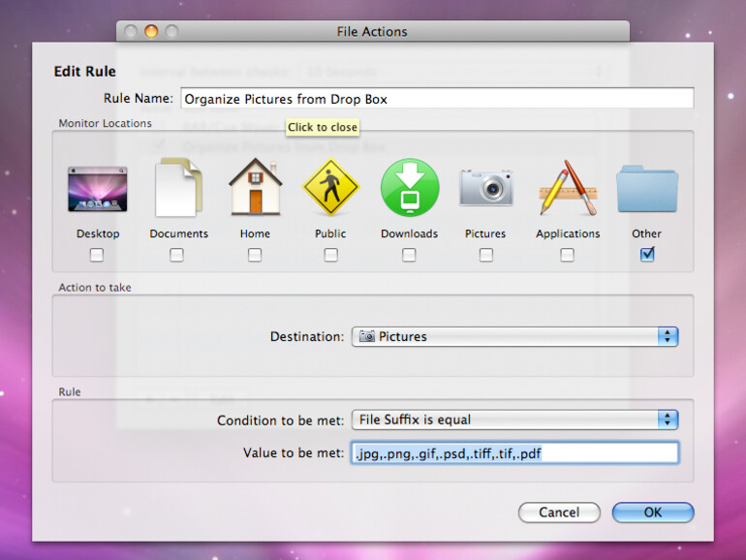746x560 pixels.
Task: Click the 'Edit Rule' heading
Action: [x=84, y=72]
